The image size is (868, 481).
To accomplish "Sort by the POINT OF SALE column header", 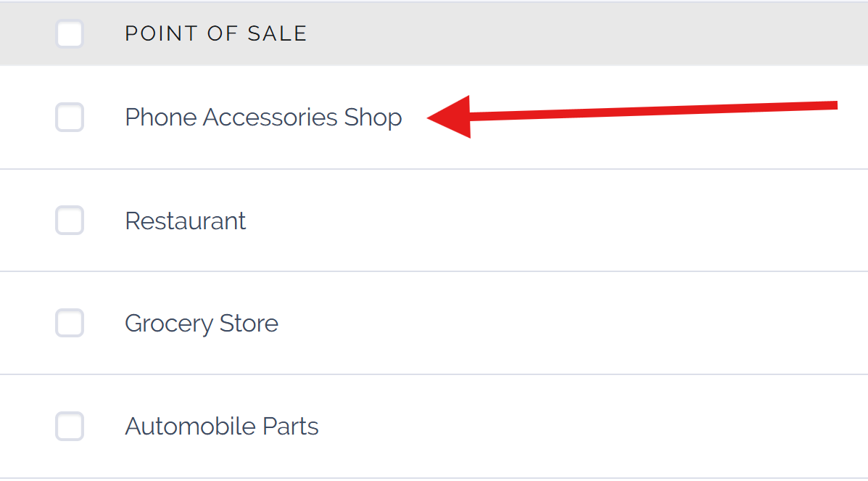I will [215, 33].
